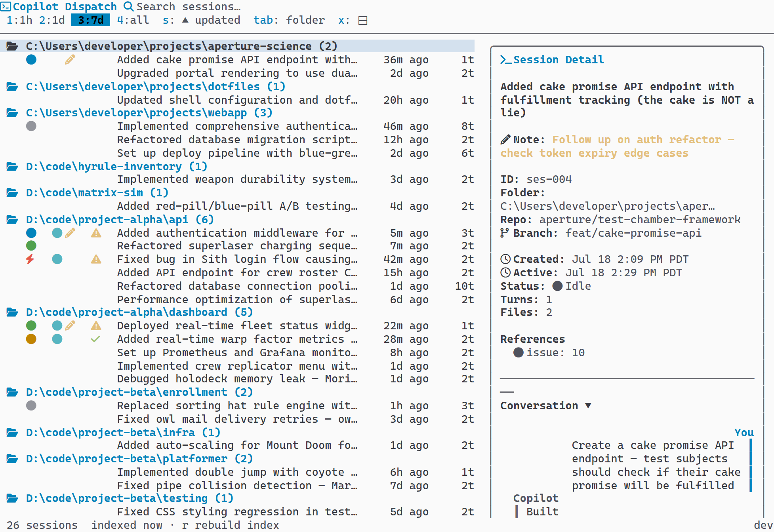Select the 1:1h time filter
This screenshot has height=532, width=774.
point(19,20)
